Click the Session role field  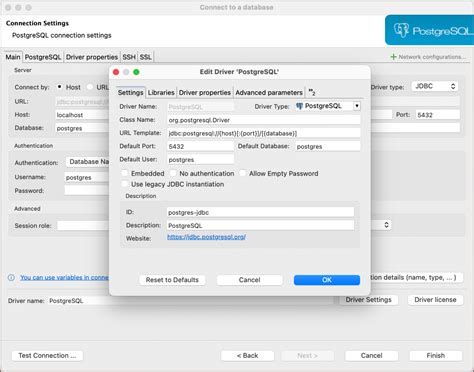(83, 225)
